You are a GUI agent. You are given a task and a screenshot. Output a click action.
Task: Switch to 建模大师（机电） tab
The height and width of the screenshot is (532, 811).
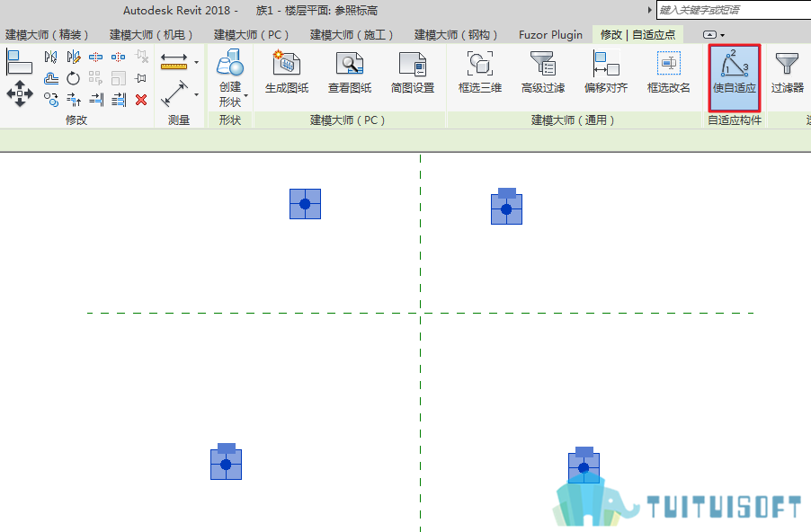point(151,35)
